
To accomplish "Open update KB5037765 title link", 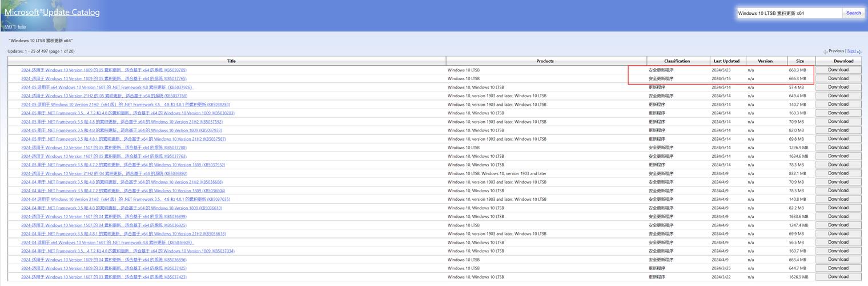I will (x=104, y=78).
